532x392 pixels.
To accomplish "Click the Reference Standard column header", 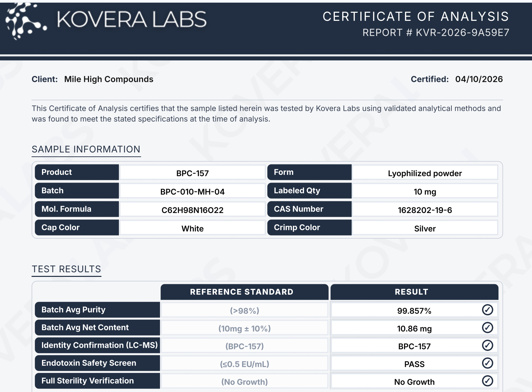I will click(x=245, y=292).
